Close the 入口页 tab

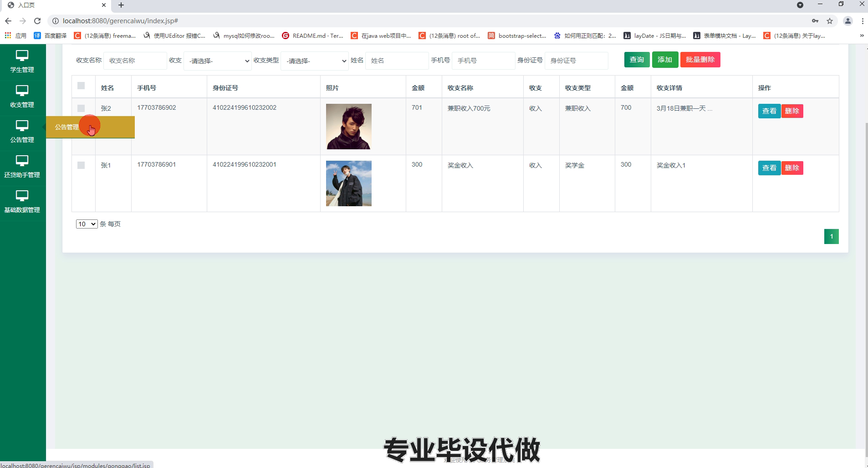coord(104,5)
